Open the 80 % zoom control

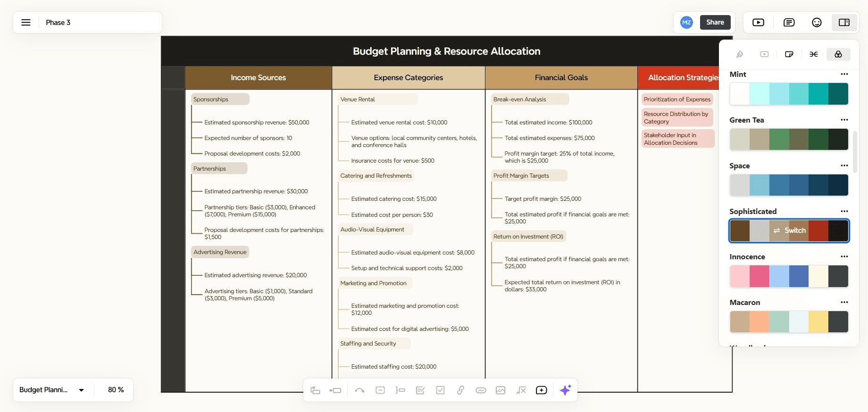116,390
